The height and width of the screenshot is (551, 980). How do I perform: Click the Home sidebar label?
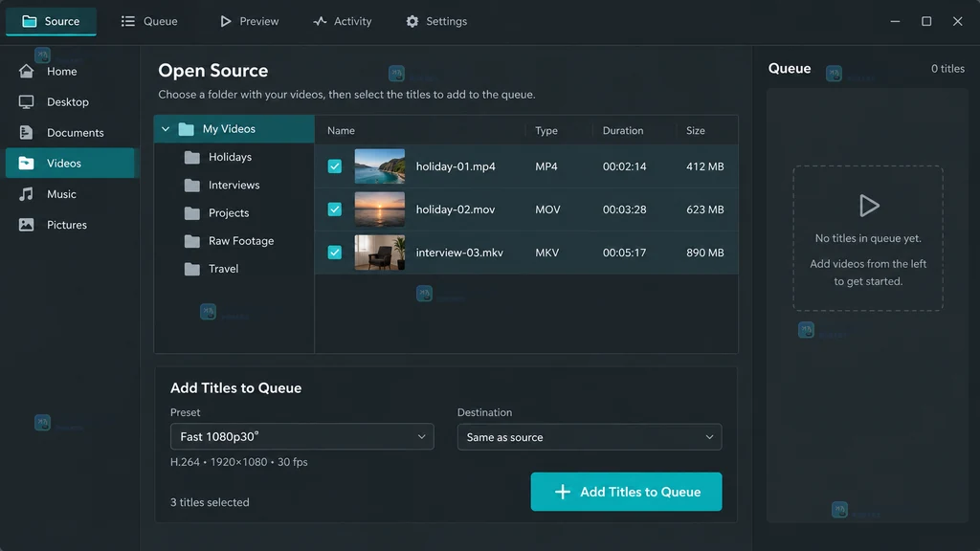(62, 71)
